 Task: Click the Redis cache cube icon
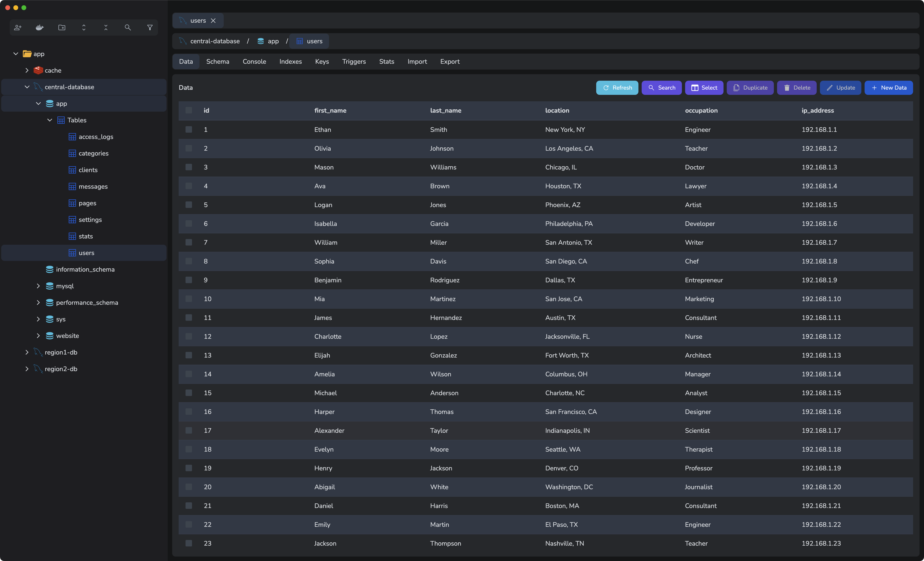click(38, 70)
